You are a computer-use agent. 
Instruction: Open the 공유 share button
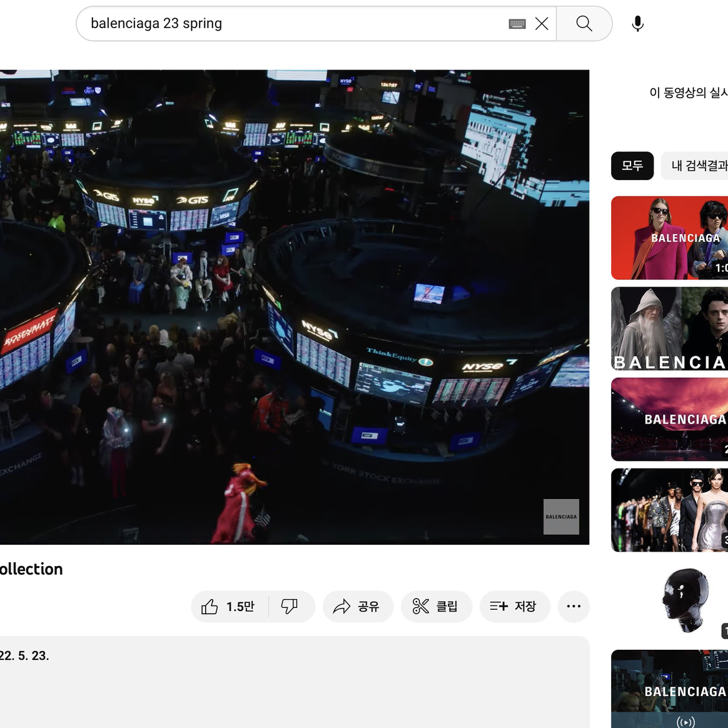point(358,607)
